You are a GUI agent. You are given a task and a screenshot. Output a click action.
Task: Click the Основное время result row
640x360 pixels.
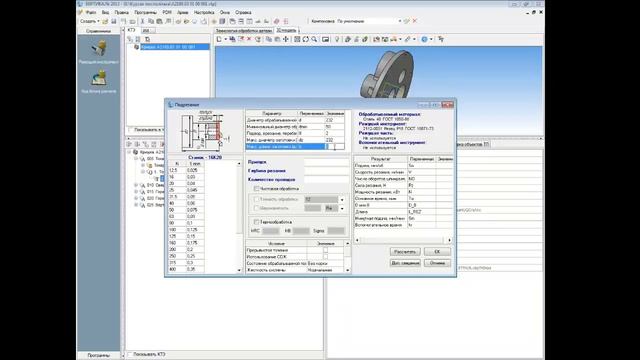pos(403,198)
